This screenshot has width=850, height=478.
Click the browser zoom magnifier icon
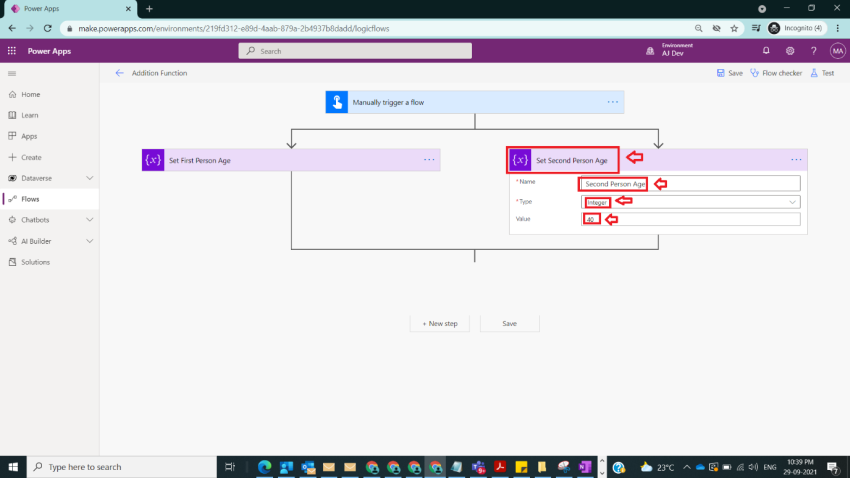[x=698, y=28]
